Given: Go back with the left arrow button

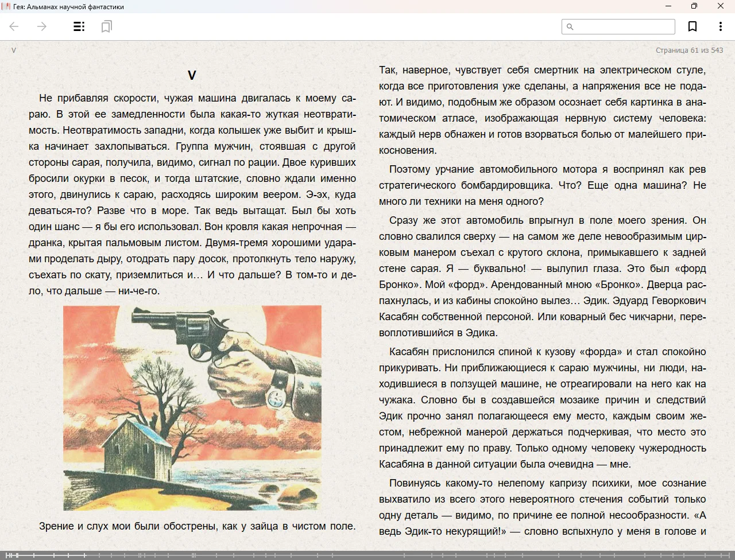Looking at the screenshot, I should tap(14, 26).
